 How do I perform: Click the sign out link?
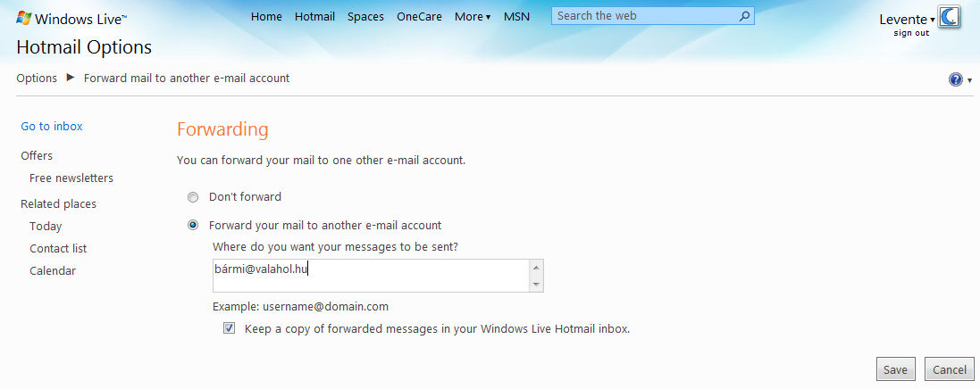[911, 33]
